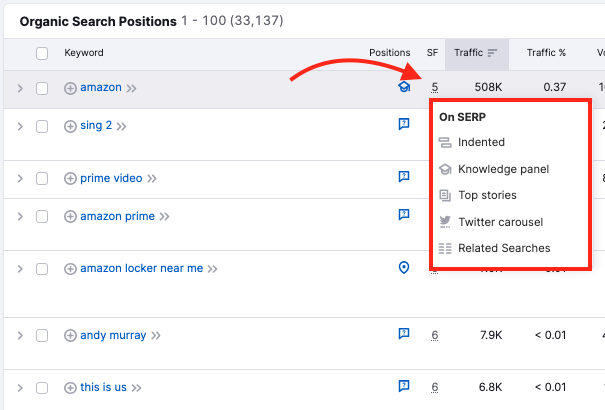Click the sort icon in the Traffic header
Viewport: 605px width, 410px height.
492,53
